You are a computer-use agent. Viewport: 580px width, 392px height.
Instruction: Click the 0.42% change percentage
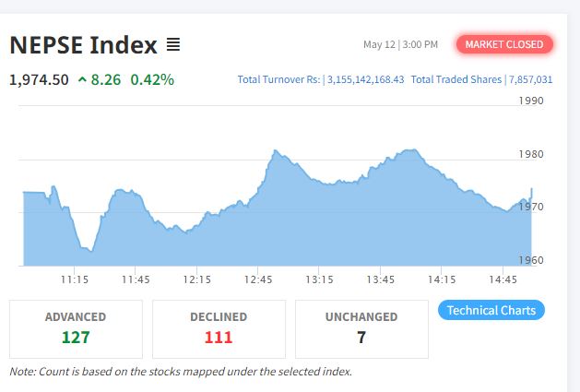point(152,79)
